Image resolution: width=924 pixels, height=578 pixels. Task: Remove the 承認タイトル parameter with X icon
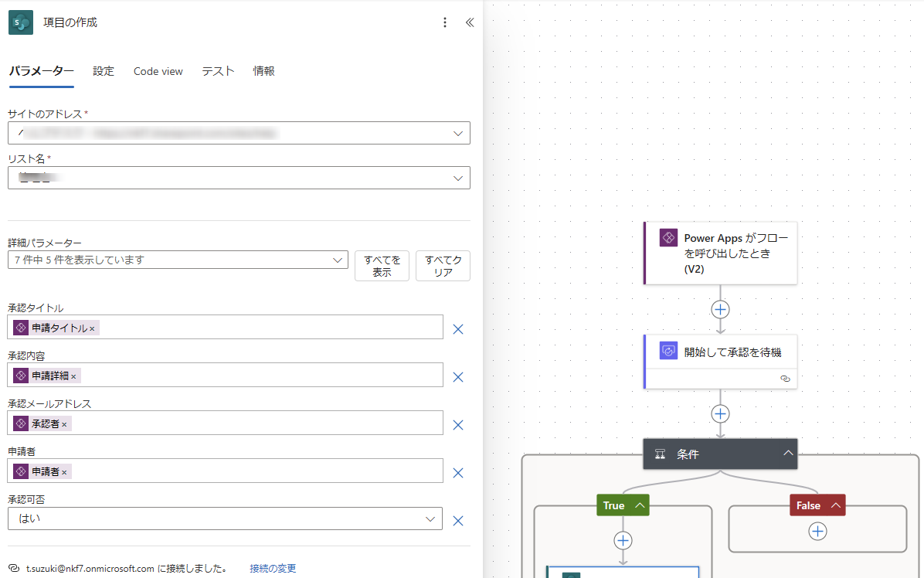[x=457, y=329]
